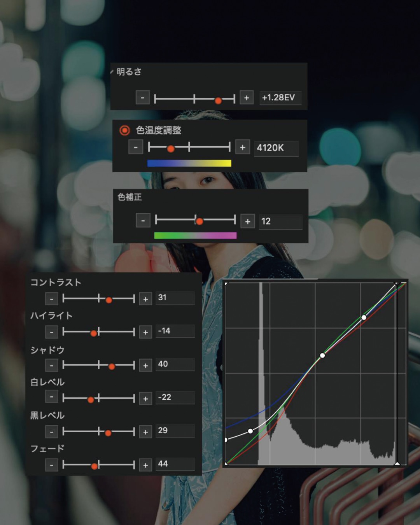Click the color temperature field showing 4120K

(x=276, y=148)
